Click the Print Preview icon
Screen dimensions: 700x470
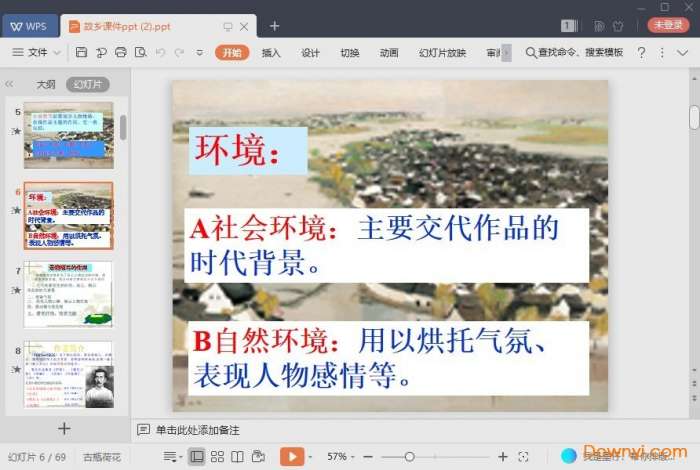pyautogui.click(x=141, y=53)
